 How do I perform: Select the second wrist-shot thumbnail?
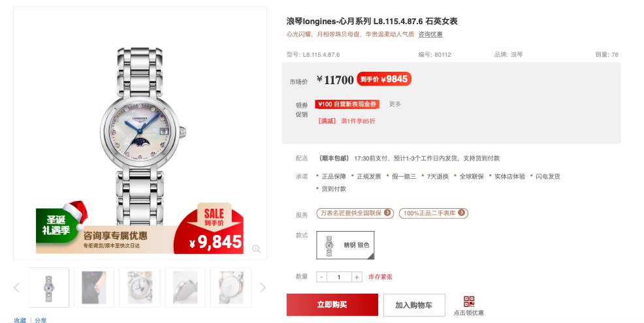coord(94,287)
